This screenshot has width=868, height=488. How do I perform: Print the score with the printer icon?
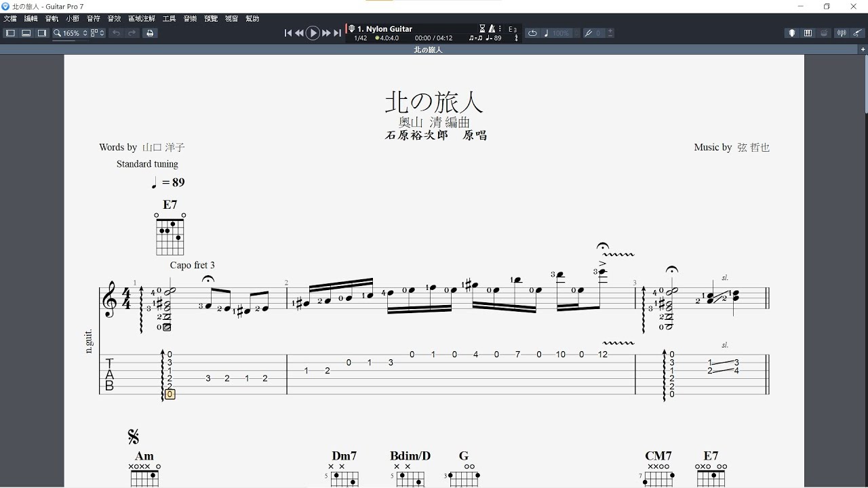[151, 33]
